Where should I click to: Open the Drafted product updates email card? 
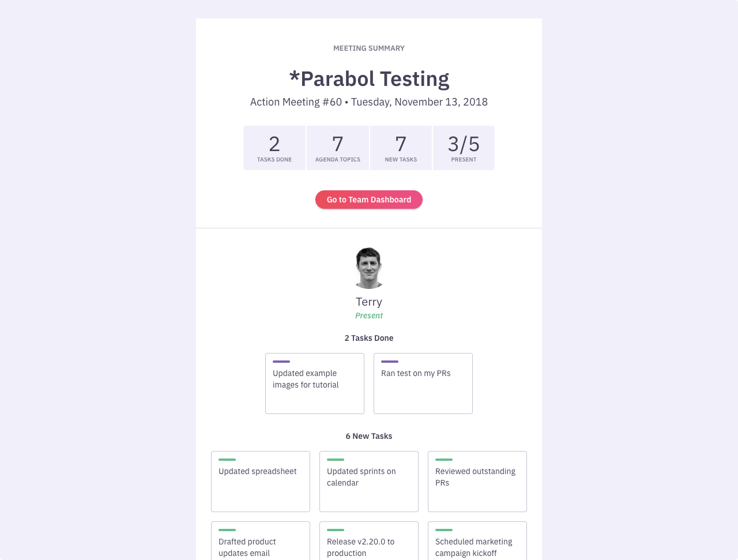point(261,542)
